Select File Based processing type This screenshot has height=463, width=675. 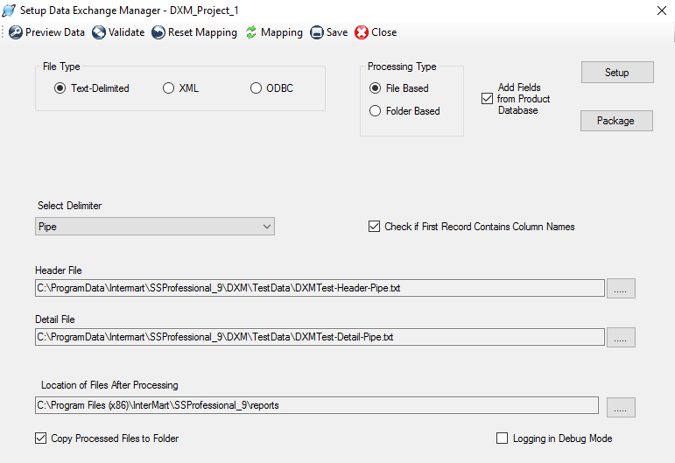376,88
